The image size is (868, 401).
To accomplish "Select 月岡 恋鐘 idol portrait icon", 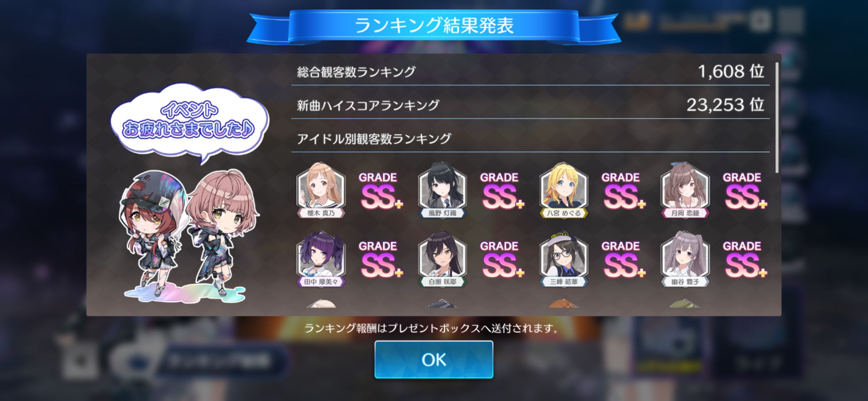I will pyautogui.click(x=685, y=190).
